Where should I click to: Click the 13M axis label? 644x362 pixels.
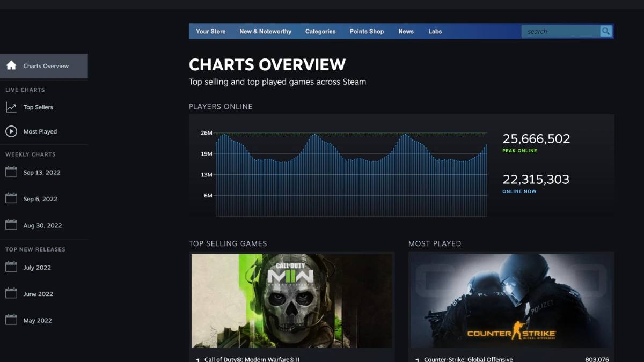coord(207,175)
